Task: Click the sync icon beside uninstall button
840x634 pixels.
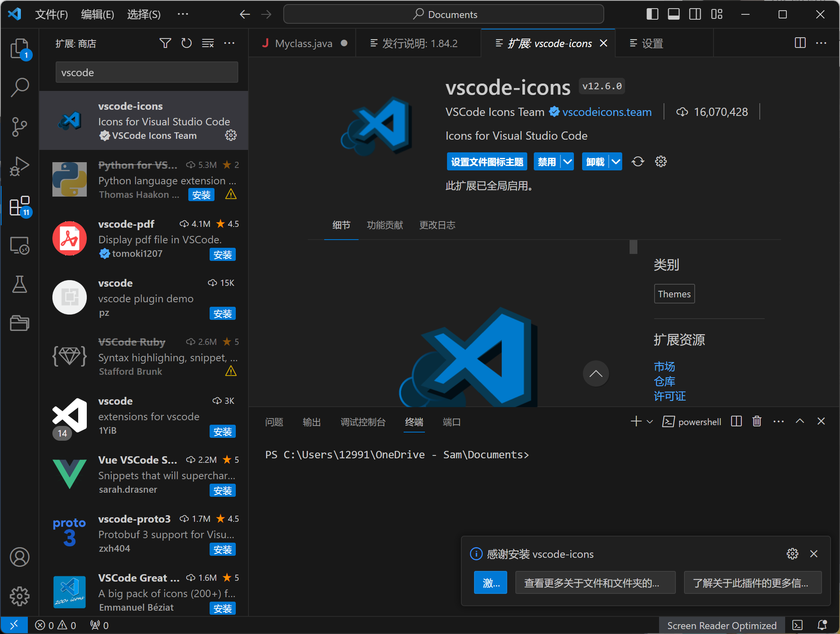Action: pos(638,161)
